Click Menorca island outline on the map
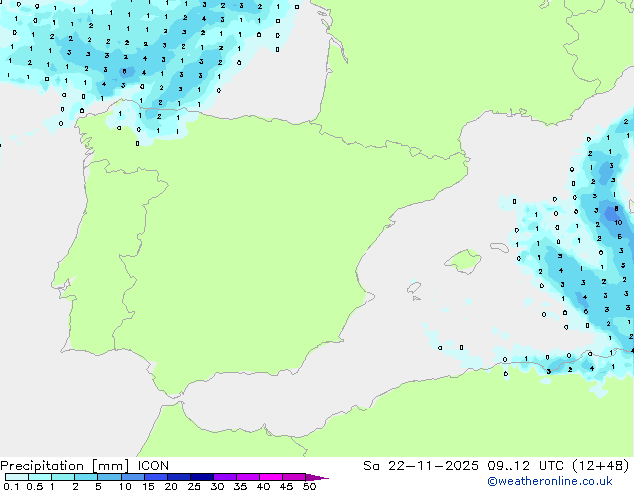 click(500, 247)
